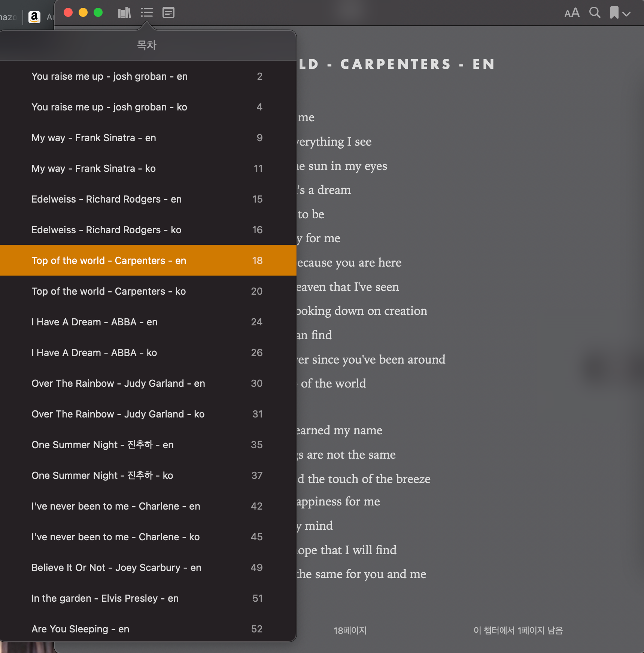Screen dimensions: 644x653
Task: Click chapter heading CARPENTERS - EN
Action: coord(417,64)
